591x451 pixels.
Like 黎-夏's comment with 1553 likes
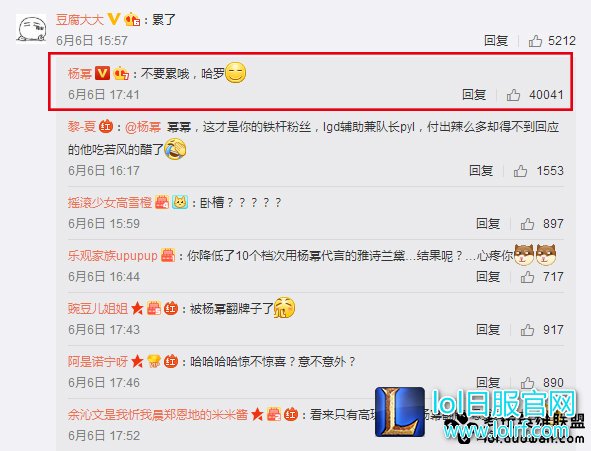coord(520,171)
